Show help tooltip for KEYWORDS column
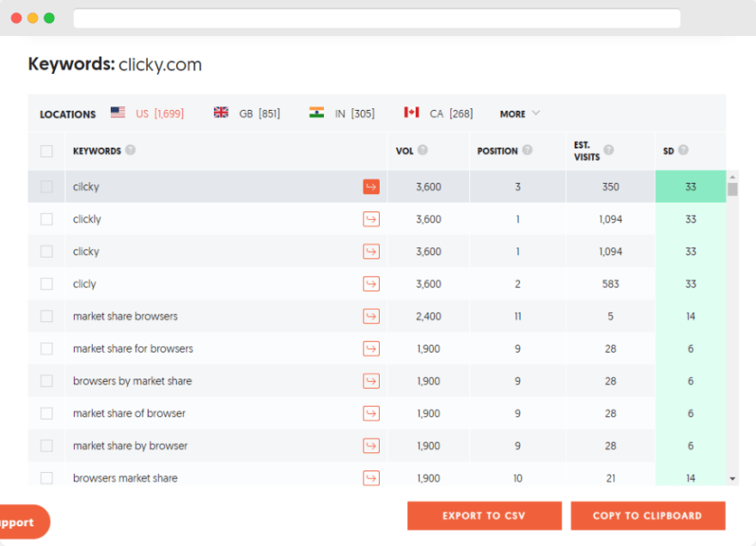The image size is (756, 546). coord(131,150)
